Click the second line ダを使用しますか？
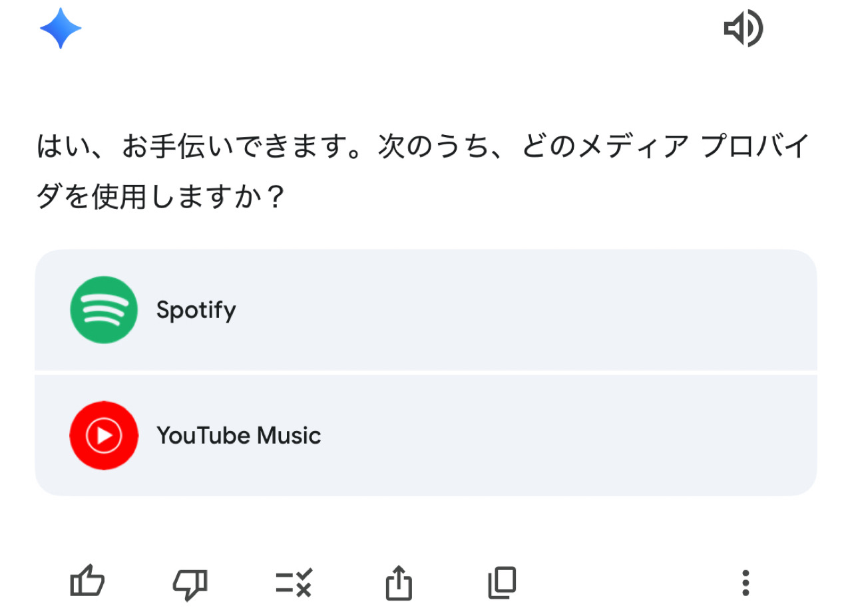The height and width of the screenshot is (616, 852). (x=160, y=197)
